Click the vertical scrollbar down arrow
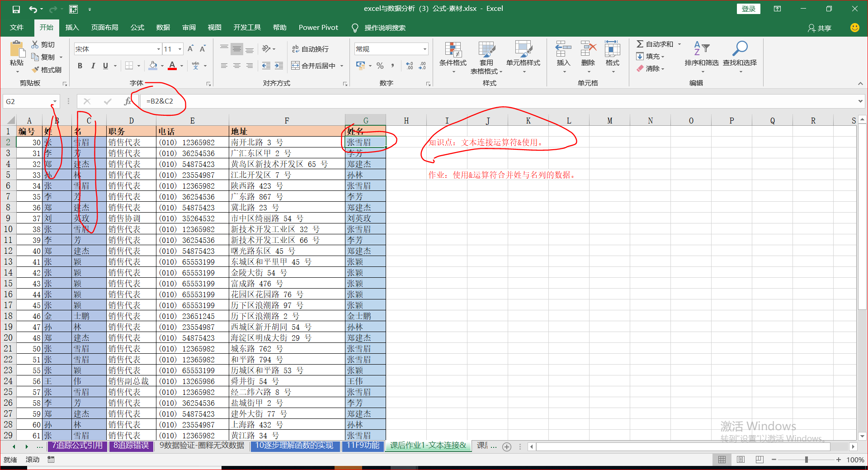This screenshot has width=868, height=470. click(862, 437)
